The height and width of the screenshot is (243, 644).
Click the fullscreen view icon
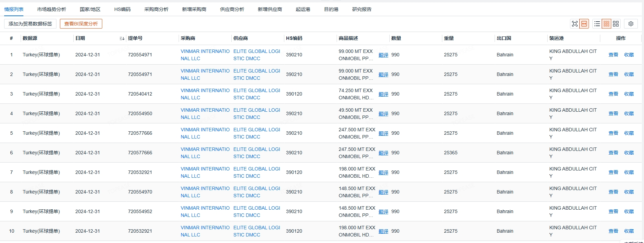tap(574, 24)
